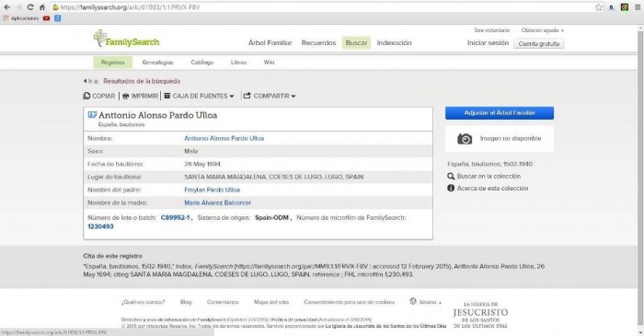Click Adjuntar al Árbol Familiar button
This screenshot has height=336, width=644.
(x=500, y=113)
